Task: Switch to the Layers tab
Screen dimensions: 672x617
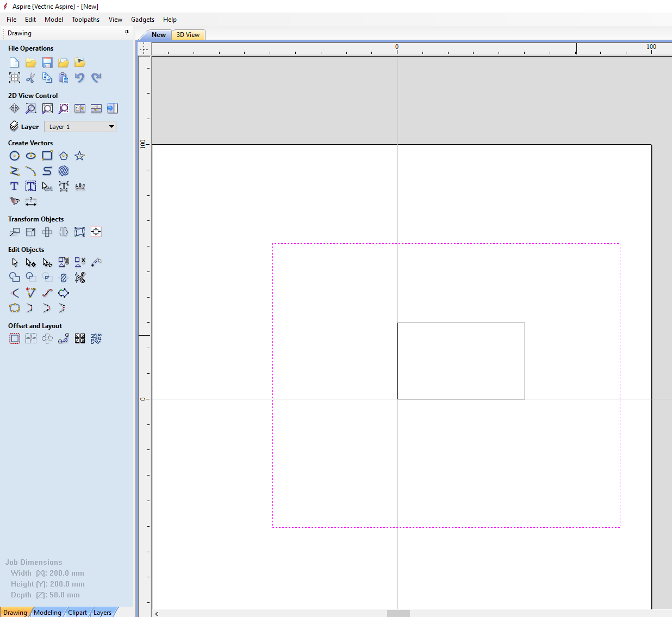Action: tap(102, 612)
